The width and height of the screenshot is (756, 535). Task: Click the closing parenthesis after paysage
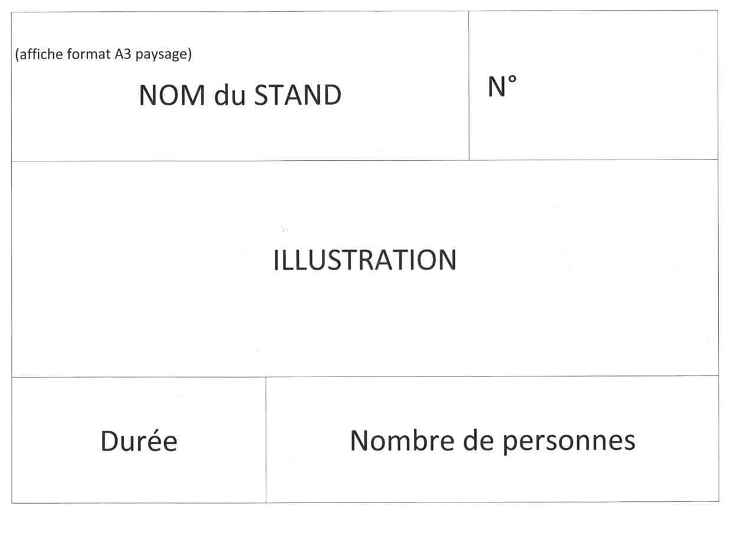tap(190, 55)
